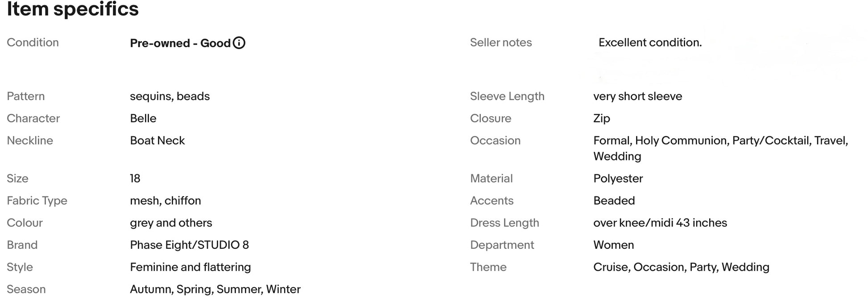Select the sequins, beads pattern value

click(169, 96)
